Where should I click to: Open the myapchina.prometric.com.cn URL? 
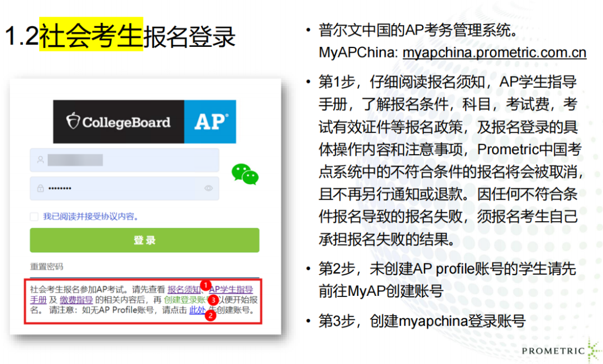(494, 52)
